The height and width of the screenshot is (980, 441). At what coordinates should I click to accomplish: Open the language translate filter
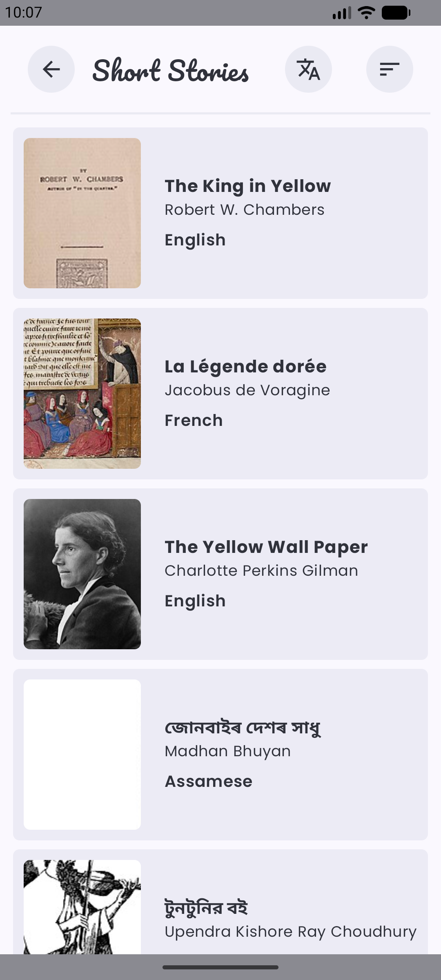coord(308,69)
